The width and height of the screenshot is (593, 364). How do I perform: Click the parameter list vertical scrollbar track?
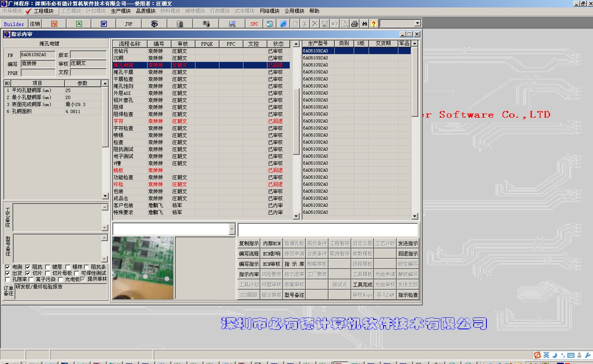pos(105,170)
